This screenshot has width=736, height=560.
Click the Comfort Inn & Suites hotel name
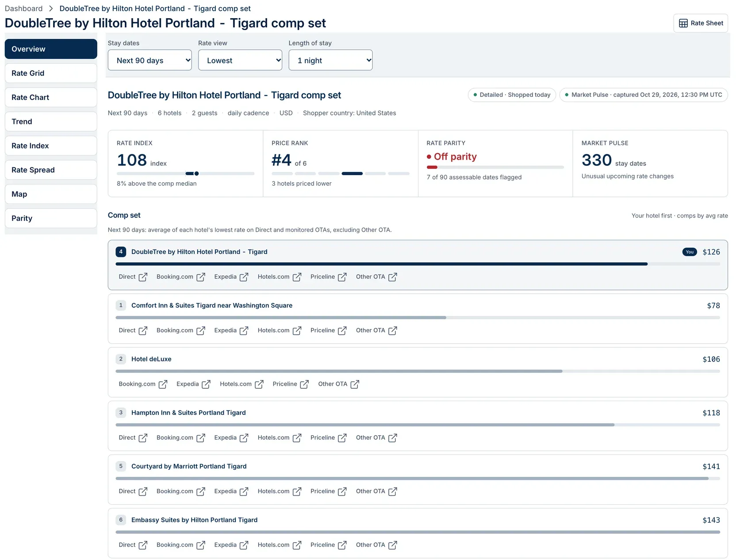[212, 305]
